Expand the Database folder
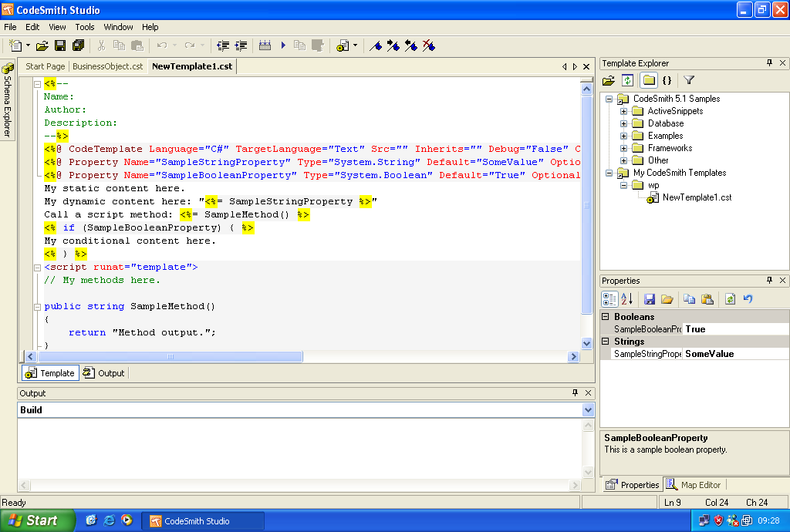The height and width of the screenshot is (532, 790). coord(623,124)
